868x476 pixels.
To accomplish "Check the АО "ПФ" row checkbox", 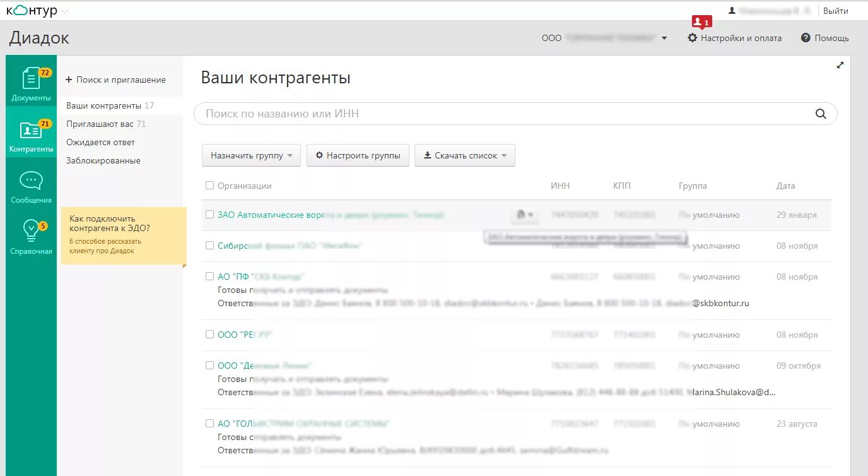I will (x=210, y=277).
